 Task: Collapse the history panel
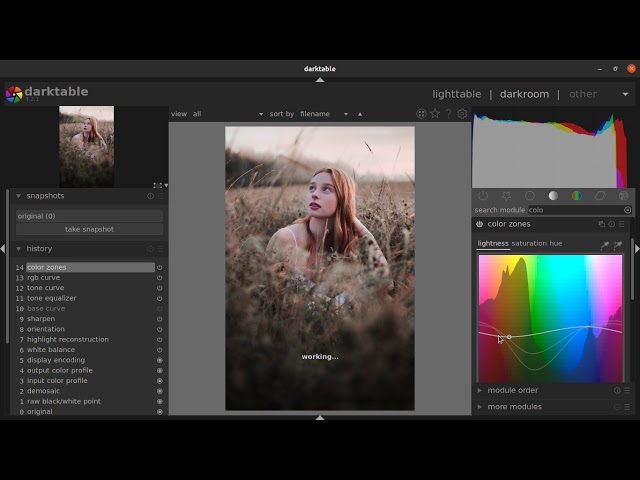tap(18, 249)
